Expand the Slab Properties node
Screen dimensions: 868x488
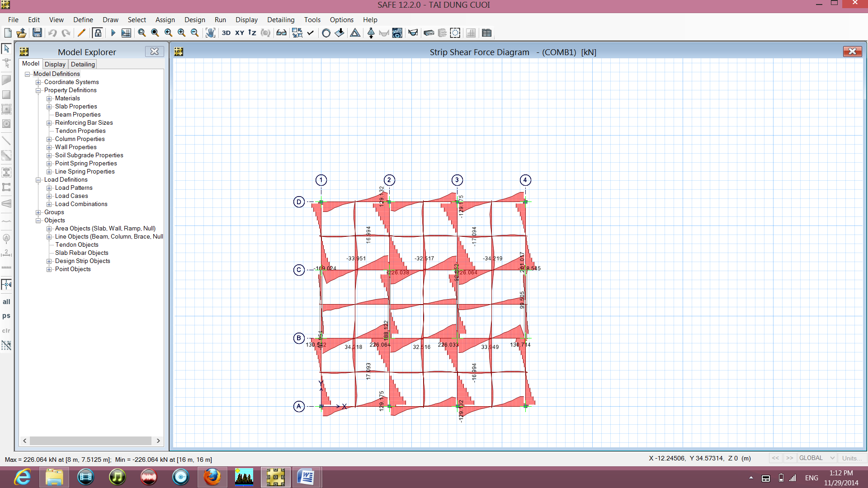coord(49,107)
